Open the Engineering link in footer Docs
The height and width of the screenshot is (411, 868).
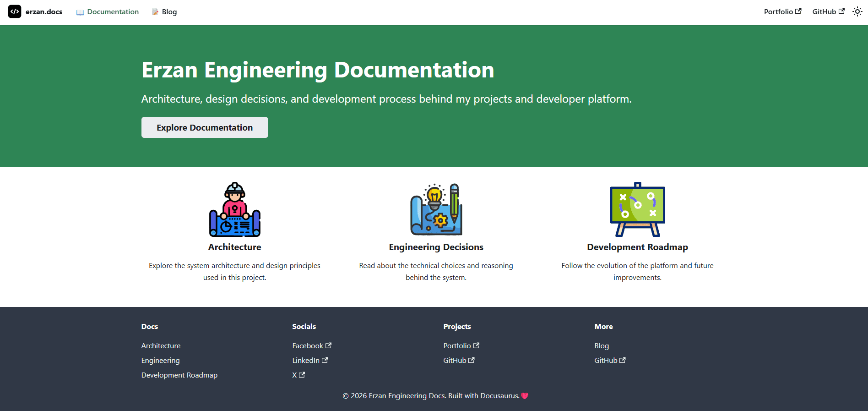pyautogui.click(x=160, y=360)
